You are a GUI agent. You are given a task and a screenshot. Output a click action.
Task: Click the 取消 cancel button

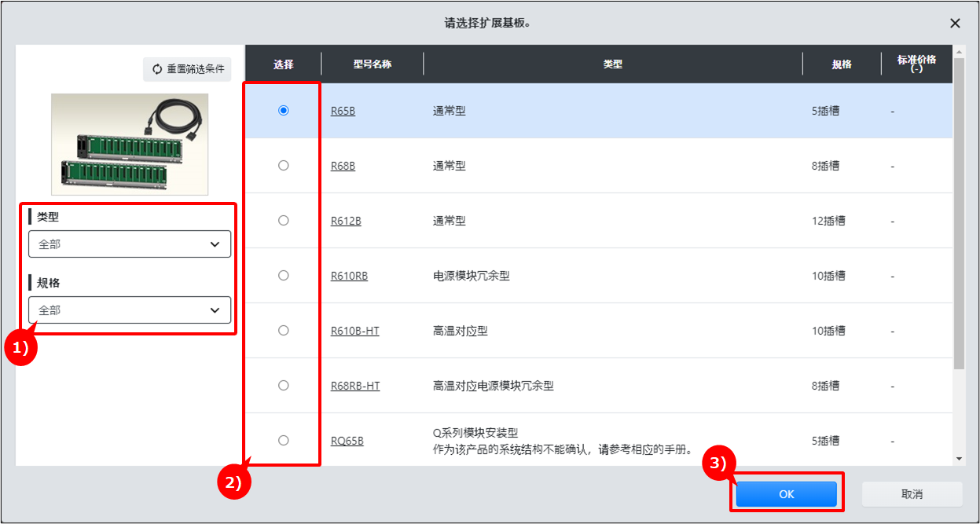(912, 494)
